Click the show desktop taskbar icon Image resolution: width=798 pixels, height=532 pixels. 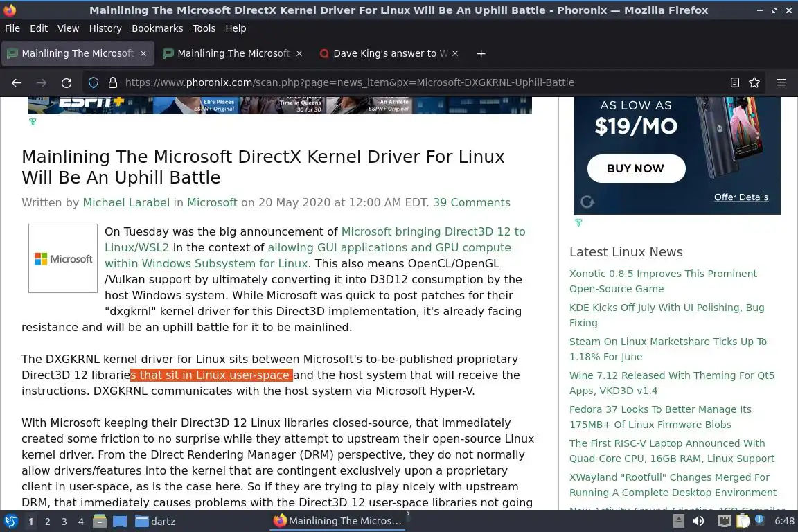tap(120, 522)
